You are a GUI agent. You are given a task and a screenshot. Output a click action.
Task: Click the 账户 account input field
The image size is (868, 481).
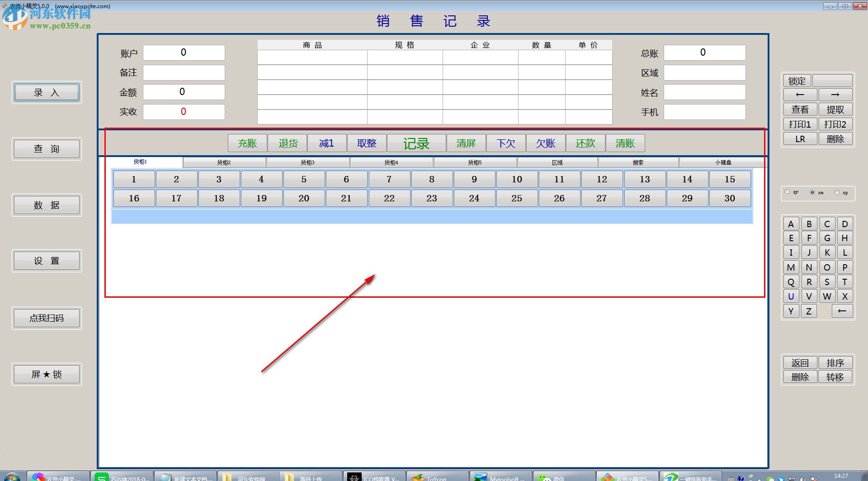click(184, 52)
